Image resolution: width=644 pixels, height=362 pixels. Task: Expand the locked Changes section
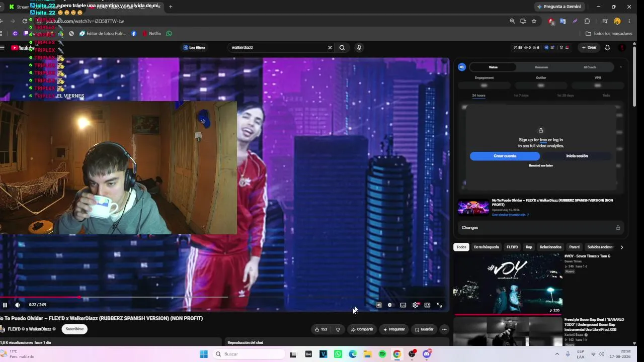[541, 228]
